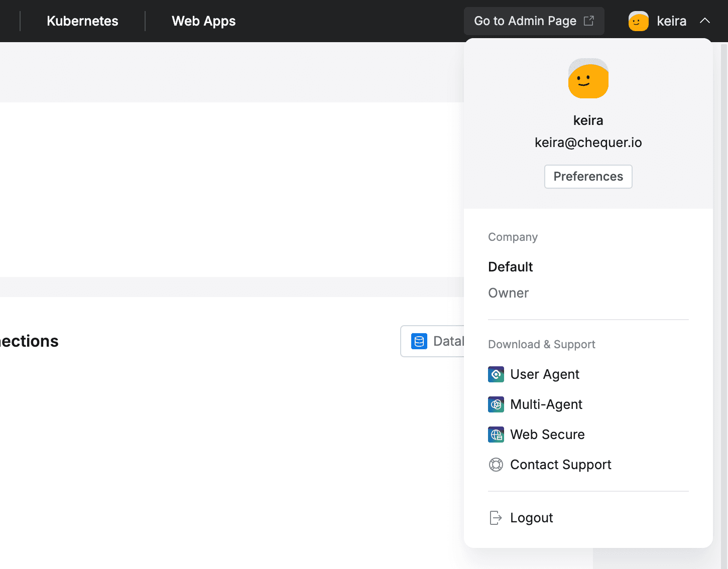Go to Admin Page
The height and width of the screenshot is (569, 728).
point(525,21)
